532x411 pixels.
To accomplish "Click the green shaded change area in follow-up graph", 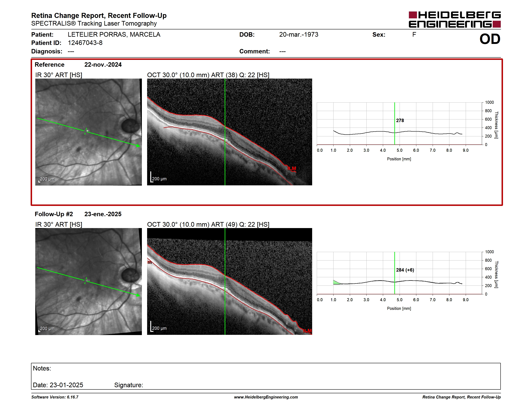I will (x=336, y=282).
